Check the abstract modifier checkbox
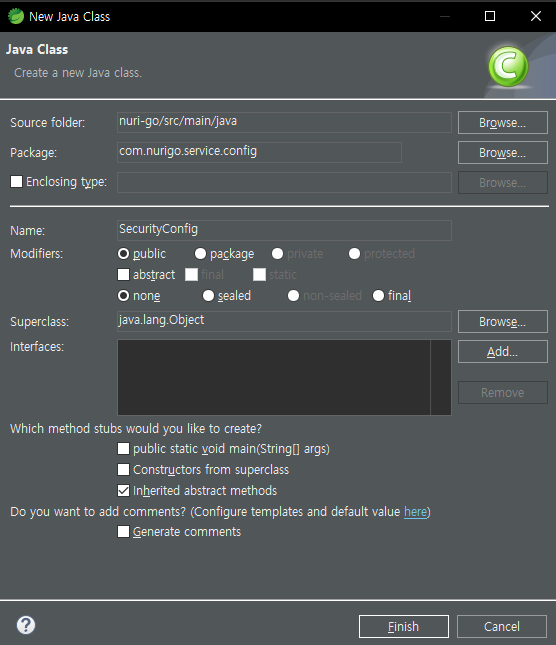 pyautogui.click(x=123, y=274)
